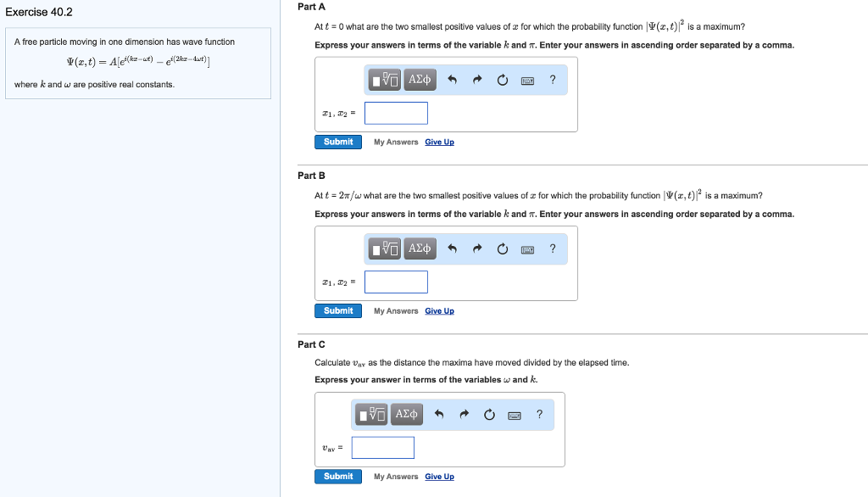Open math templates button in Part B

click(x=385, y=248)
